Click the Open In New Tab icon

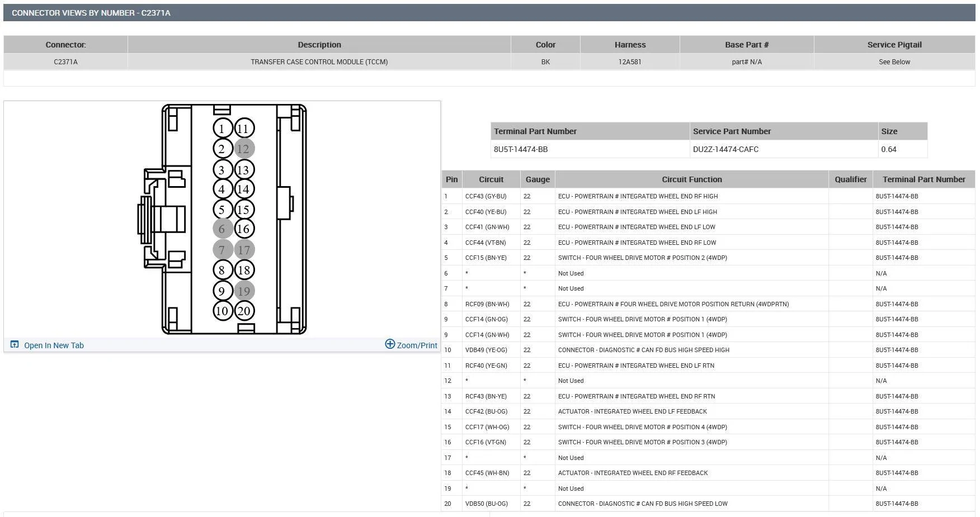pyautogui.click(x=15, y=345)
